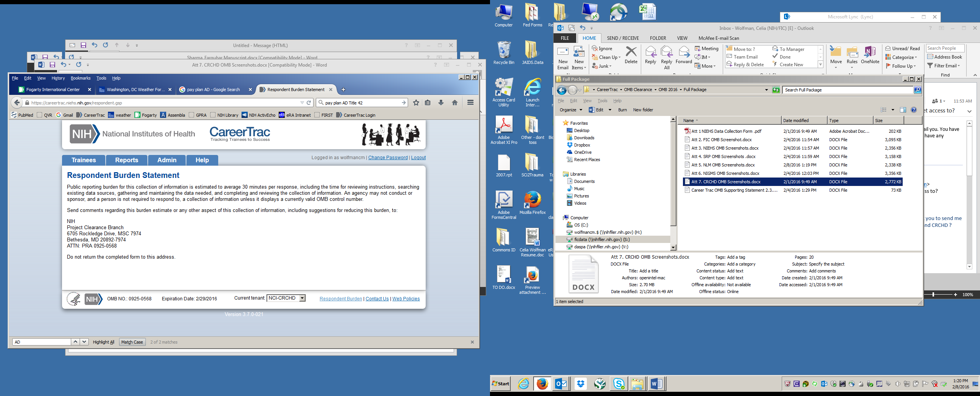Open the Firefox downloads arrow icon
Viewport: 980px width, 396px height.
coord(441,103)
